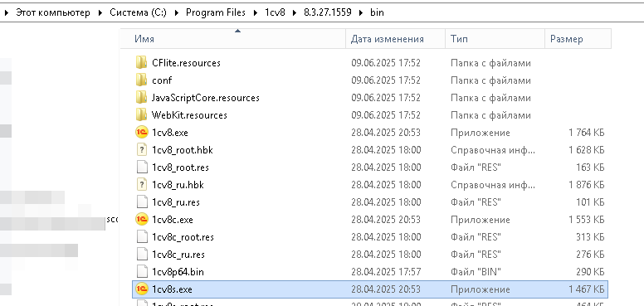Select the CFlite.resources folder icon
The width and height of the screenshot is (644, 306).
[x=141, y=63]
